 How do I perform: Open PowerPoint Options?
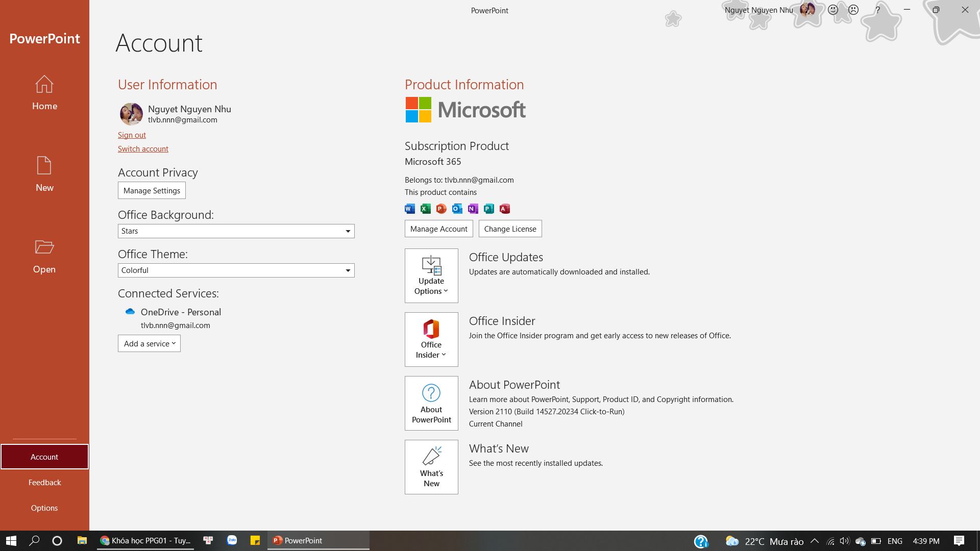tap(44, 508)
